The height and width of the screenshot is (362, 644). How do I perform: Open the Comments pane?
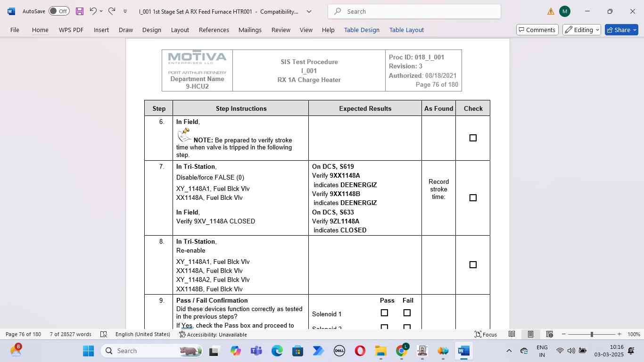(537, 30)
